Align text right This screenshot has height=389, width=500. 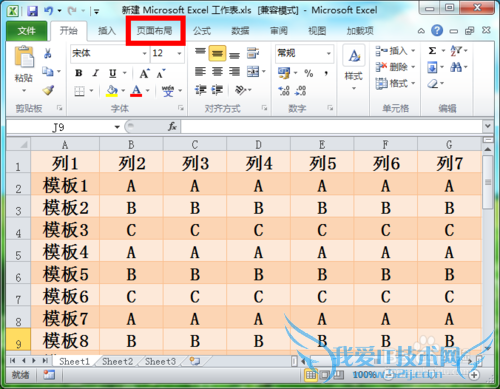234,71
